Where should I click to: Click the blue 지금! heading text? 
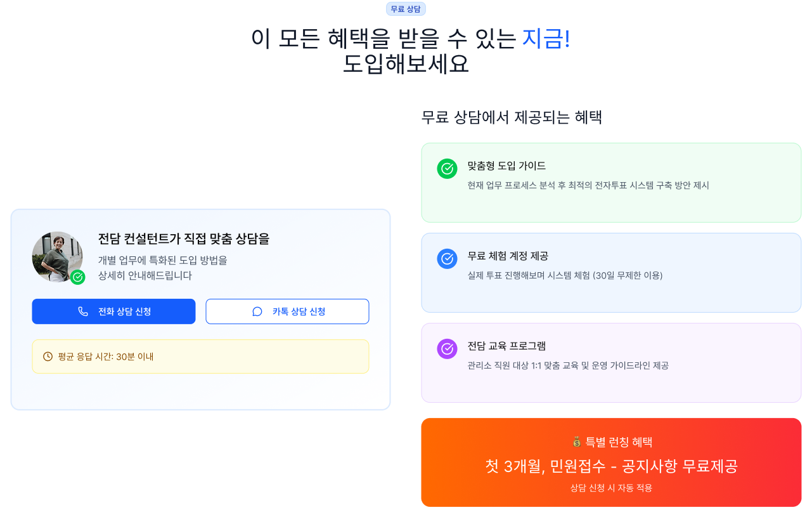coord(546,39)
